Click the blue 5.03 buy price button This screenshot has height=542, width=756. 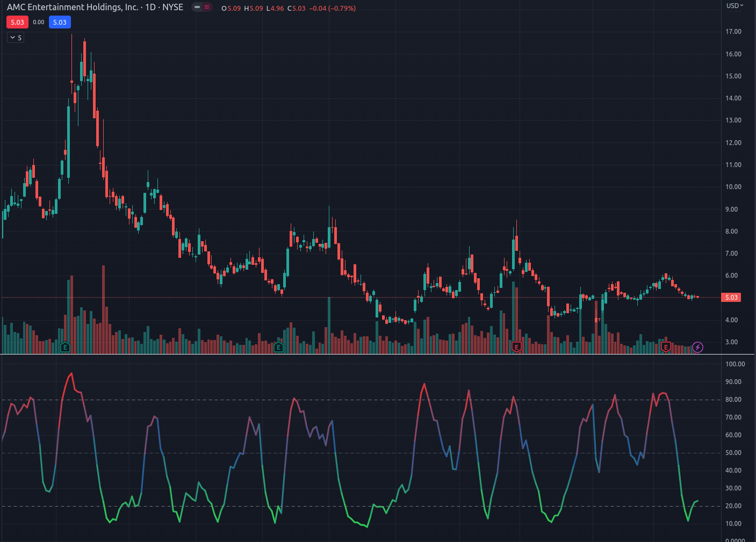click(x=60, y=22)
